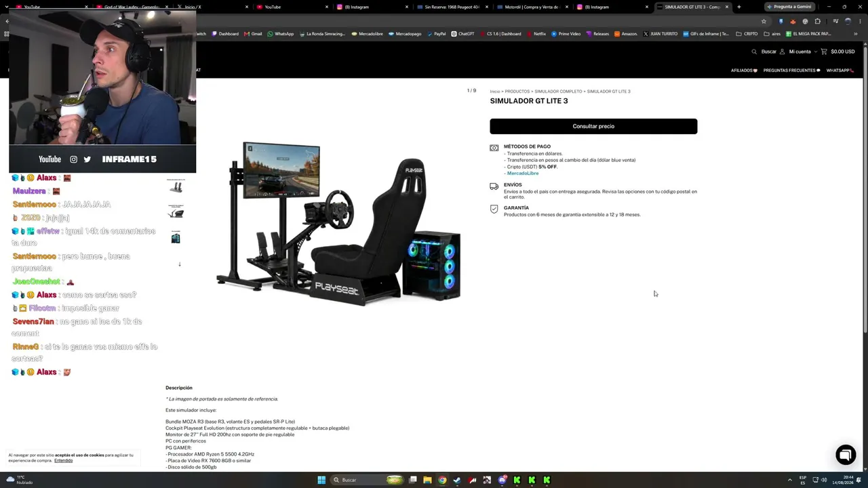868x488 pixels.
Task: Open Google Chrome from the taskbar
Action: point(442,480)
